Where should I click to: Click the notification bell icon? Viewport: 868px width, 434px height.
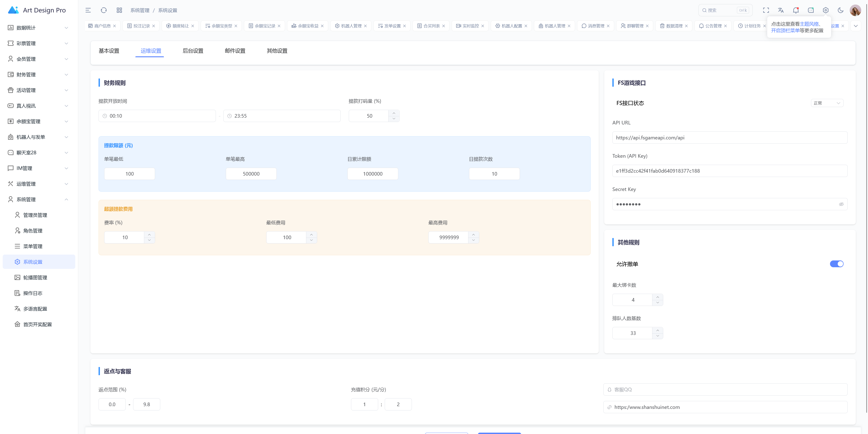coord(796,10)
